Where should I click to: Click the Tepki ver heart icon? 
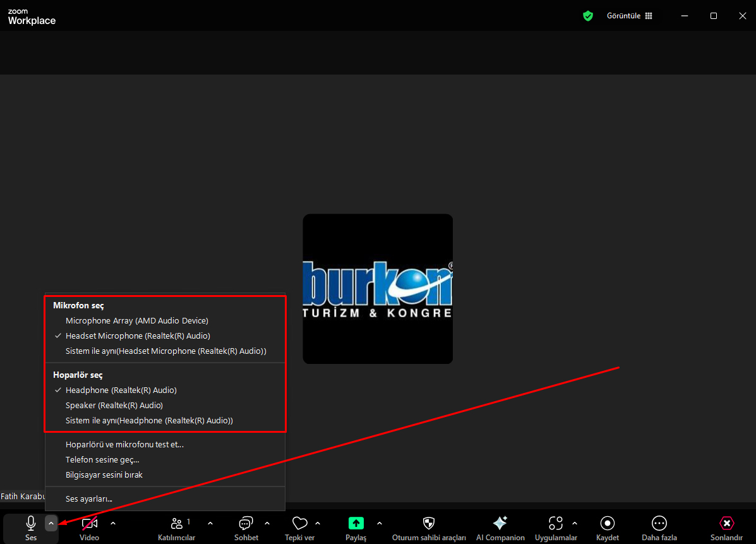299,524
